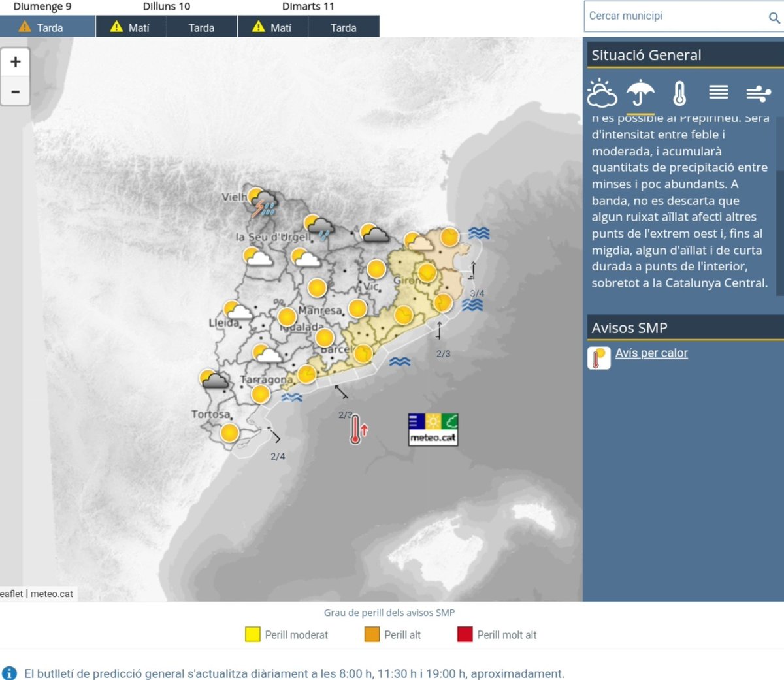The height and width of the screenshot is (680, 784).
Task: Switch to Dilluns 10 Matí forecast tab
Action: point(131,27)
